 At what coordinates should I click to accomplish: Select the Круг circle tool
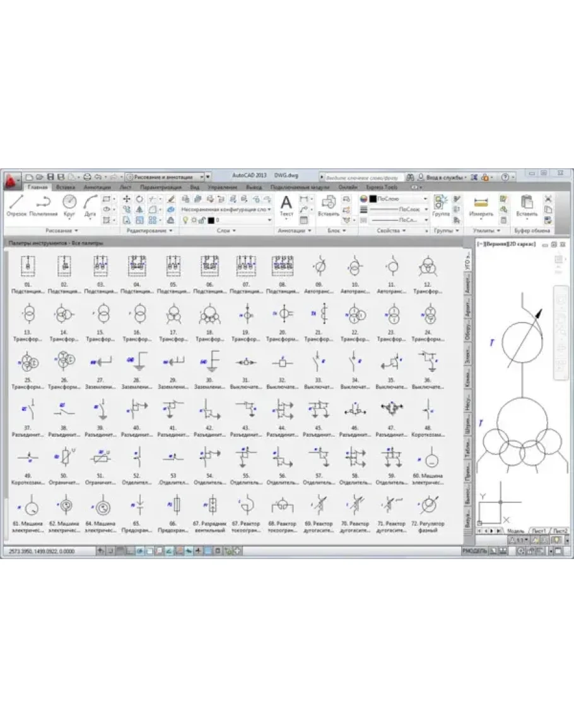69,205
